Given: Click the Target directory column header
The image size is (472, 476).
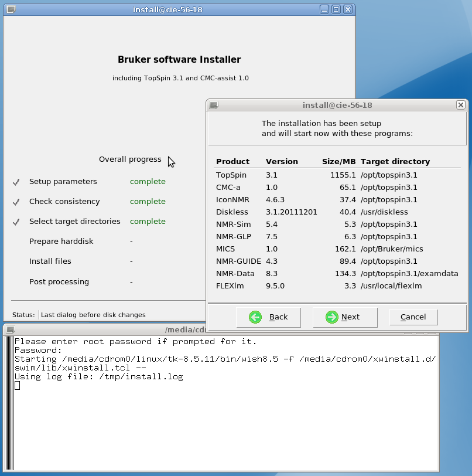Looking at the screenshot, I should (395, 161).
